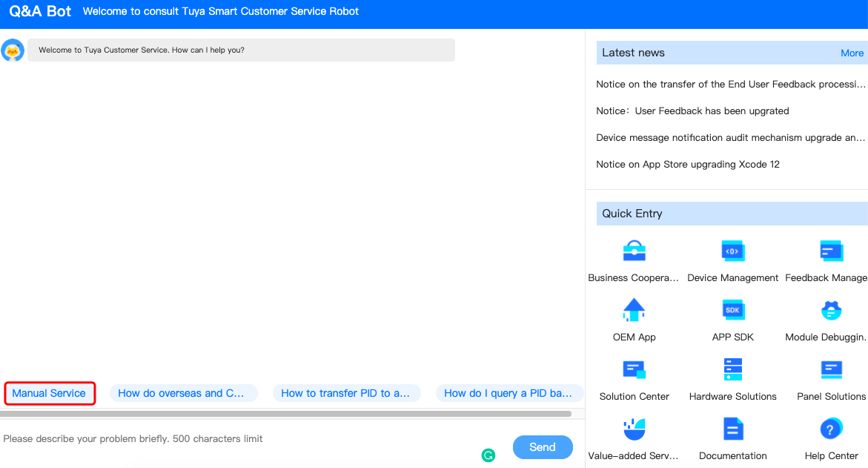The image size is (868, 468).
Task: Open the End User Feedback transfer notice
Action: point(730,85)
